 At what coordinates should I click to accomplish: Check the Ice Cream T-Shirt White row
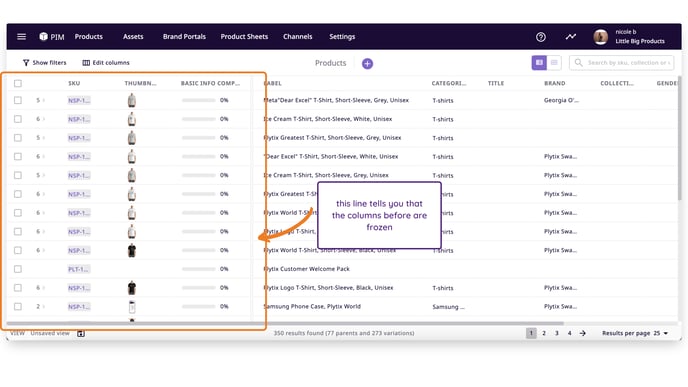[18, 119]
